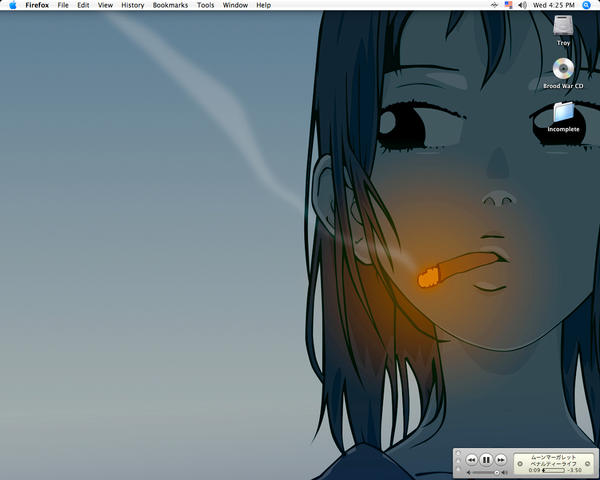
Task: Click the iTunes rewind button
Action: [x=471, y=460]
